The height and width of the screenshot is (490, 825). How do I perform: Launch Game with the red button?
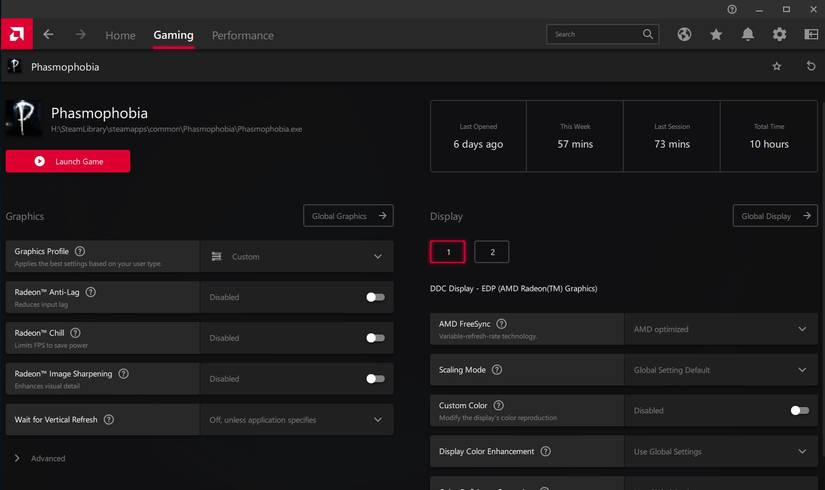point(68,161)
